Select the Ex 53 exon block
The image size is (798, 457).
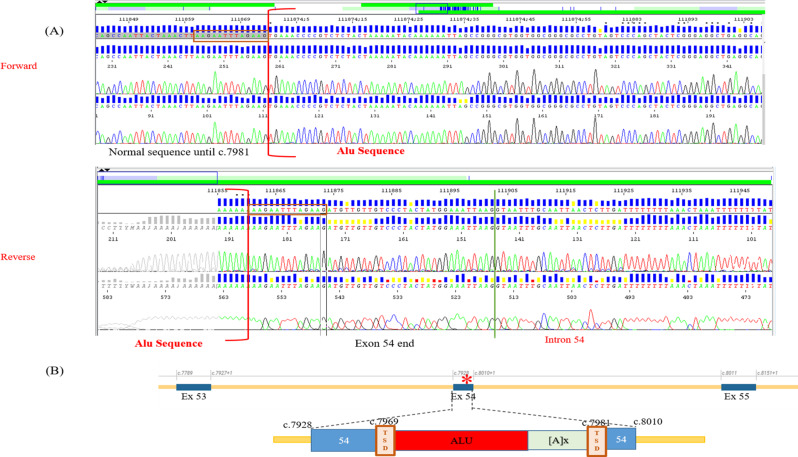click(x=193, y=387)
